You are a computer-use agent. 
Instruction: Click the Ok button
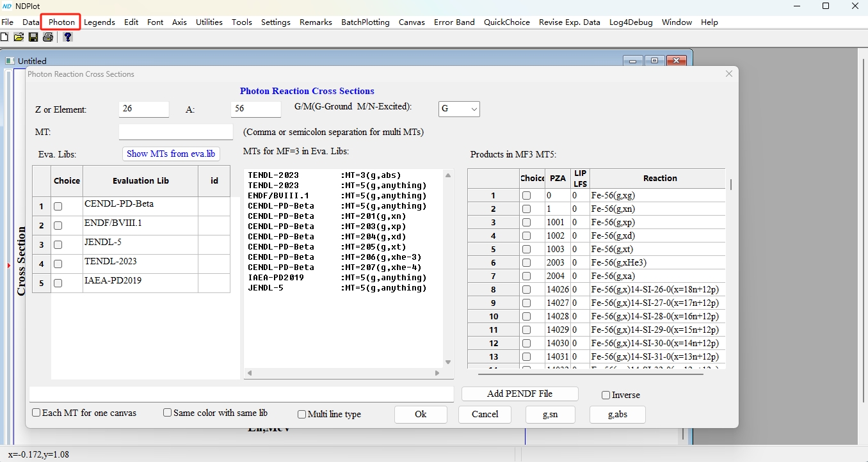421,414
